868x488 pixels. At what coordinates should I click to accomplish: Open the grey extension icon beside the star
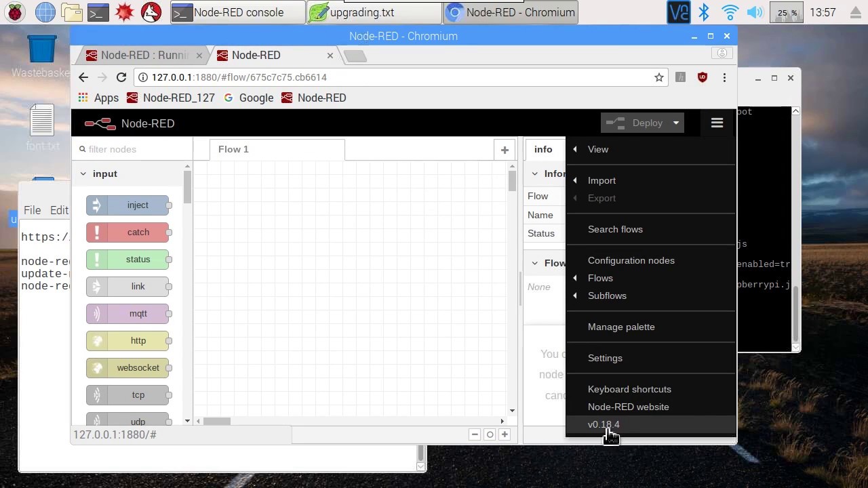point(681,77)
